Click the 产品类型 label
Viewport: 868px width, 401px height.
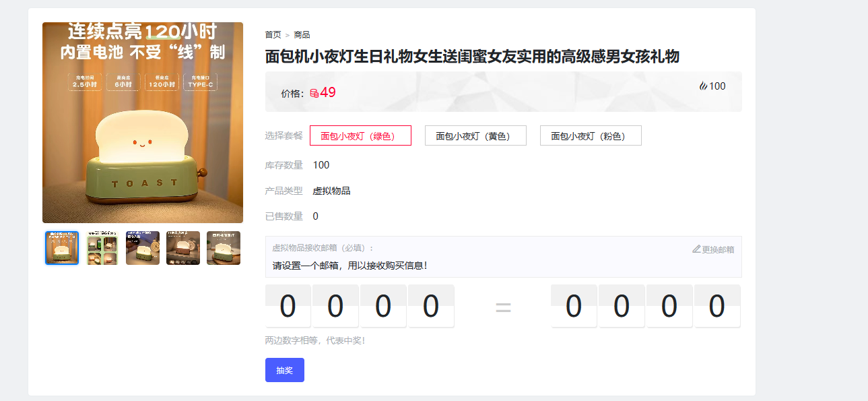tap(284, 191)
